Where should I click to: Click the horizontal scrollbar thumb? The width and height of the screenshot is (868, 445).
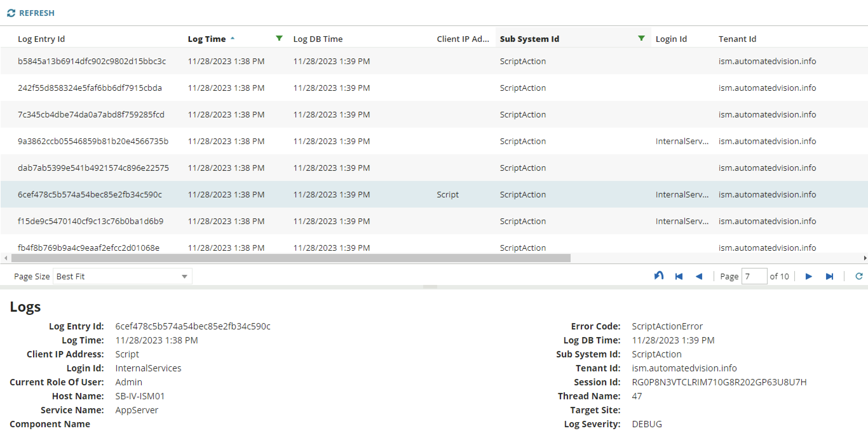(x=291, y=258)
